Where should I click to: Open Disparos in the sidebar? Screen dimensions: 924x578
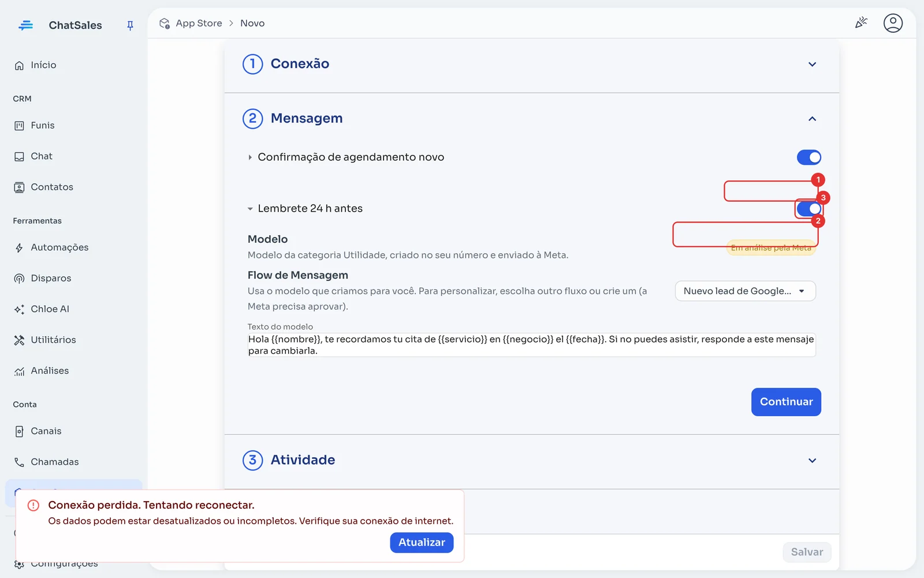(51, 279)
